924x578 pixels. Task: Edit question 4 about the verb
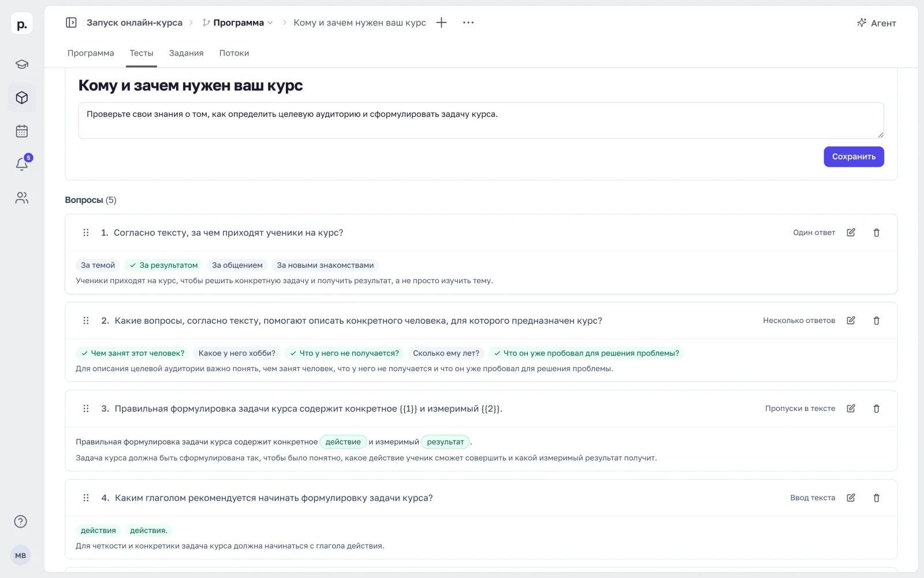click(851, 498)
